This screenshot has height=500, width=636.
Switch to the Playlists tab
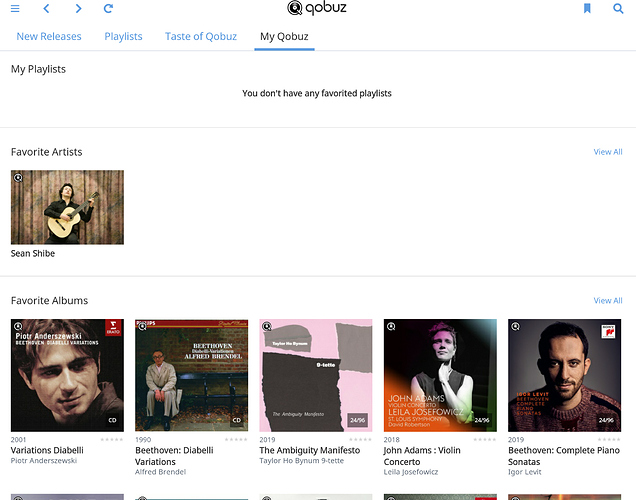click(123, 36)
